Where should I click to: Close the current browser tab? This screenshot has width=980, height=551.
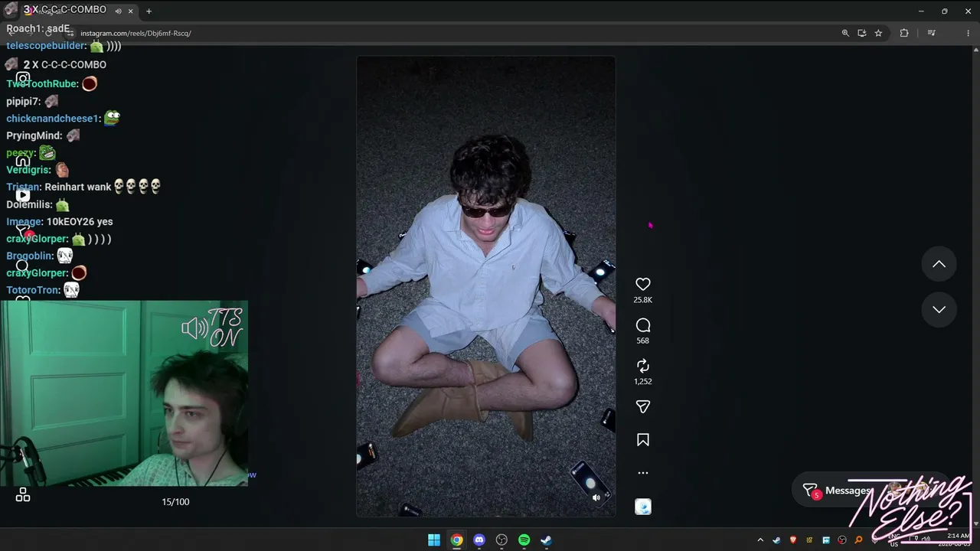click(x=131, y=11)
